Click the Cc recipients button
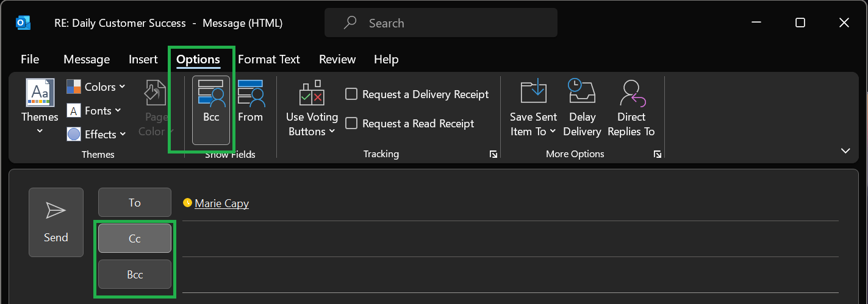The image size is (868, 304). [x=135, y=238]
